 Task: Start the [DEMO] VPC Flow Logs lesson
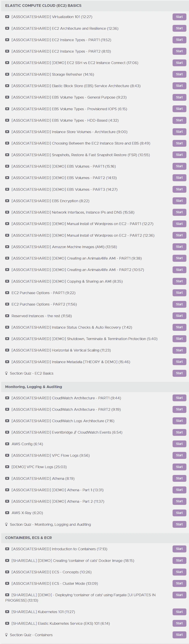pos(179,467)
